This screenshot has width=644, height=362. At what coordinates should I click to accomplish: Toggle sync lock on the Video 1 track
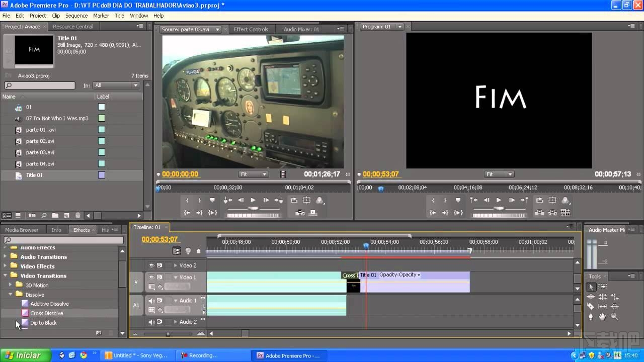coord(160,277)
